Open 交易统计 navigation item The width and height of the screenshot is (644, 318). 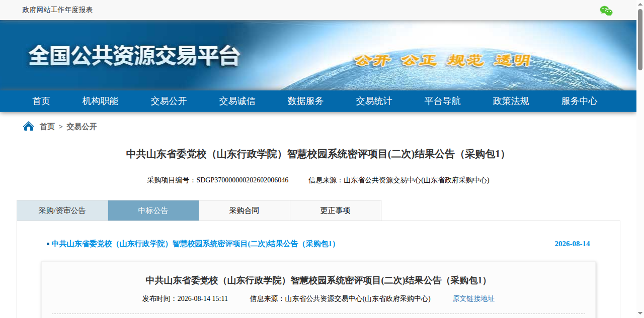click(374, 101)
